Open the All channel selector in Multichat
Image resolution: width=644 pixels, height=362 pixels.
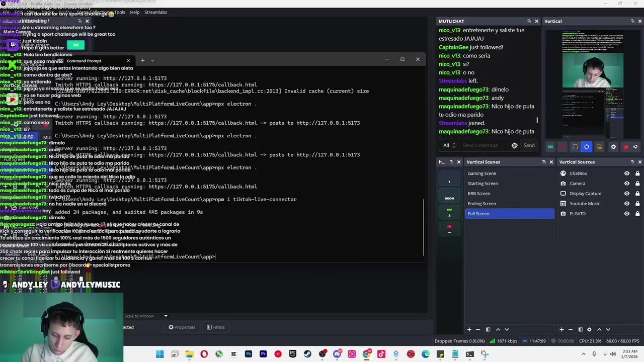point(449,145)
